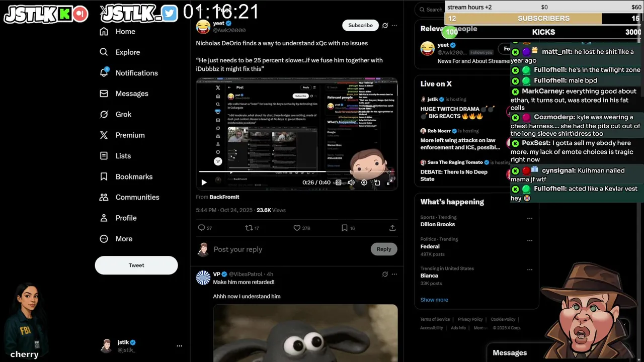Open the three-dot menu on yeet's post
644x362 pixels.
coord(394,25)
